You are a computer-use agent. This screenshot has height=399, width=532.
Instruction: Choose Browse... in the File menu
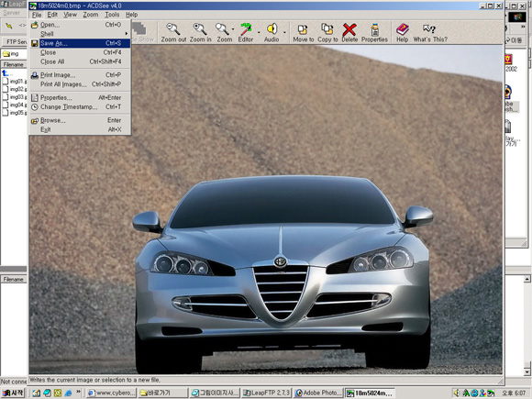(x=80, y=120)
